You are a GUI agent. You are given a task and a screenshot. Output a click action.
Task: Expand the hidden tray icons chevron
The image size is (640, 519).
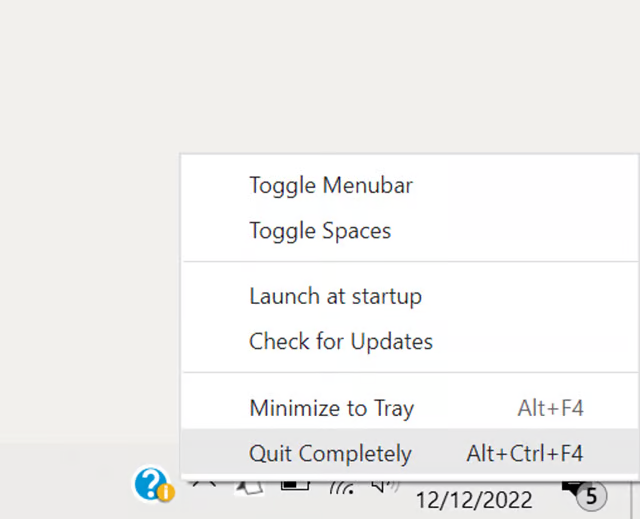pyautogui.click(x=204, y=484)
